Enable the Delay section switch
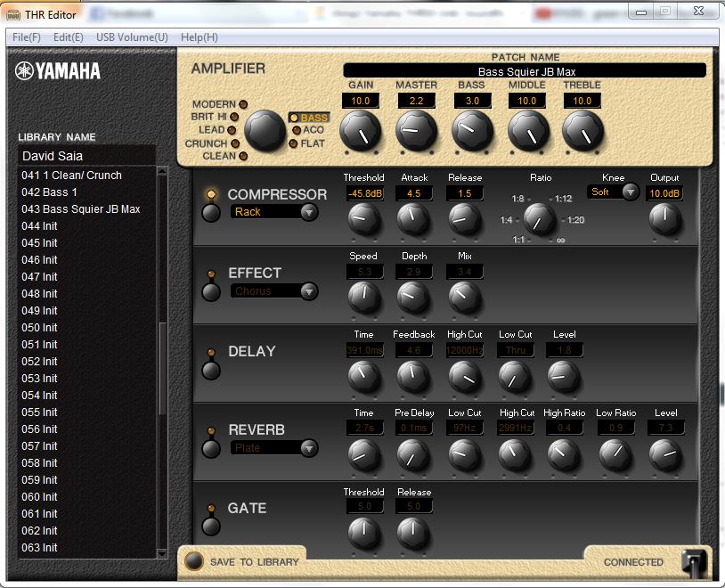725x588 pixels. (211, 370)
